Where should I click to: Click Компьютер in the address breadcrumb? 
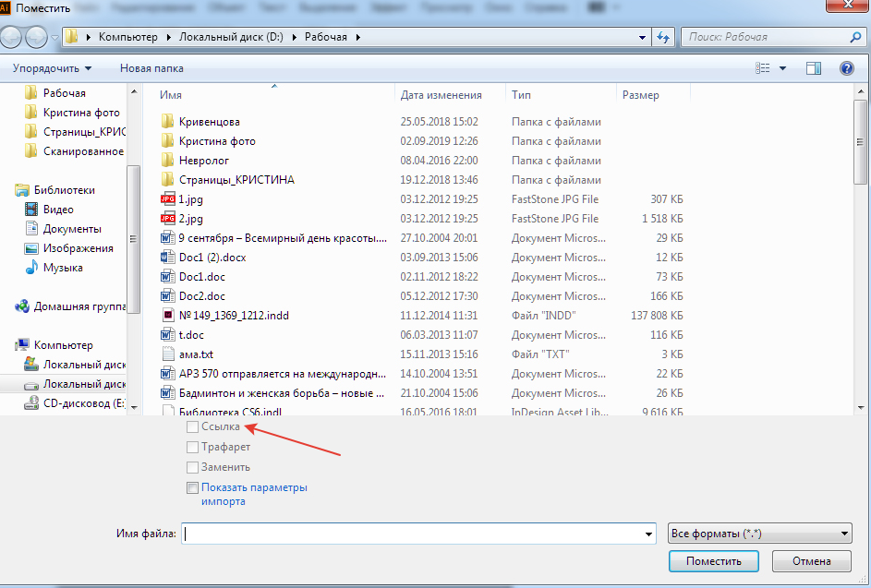pyautogui.click(x=128, y=37)
